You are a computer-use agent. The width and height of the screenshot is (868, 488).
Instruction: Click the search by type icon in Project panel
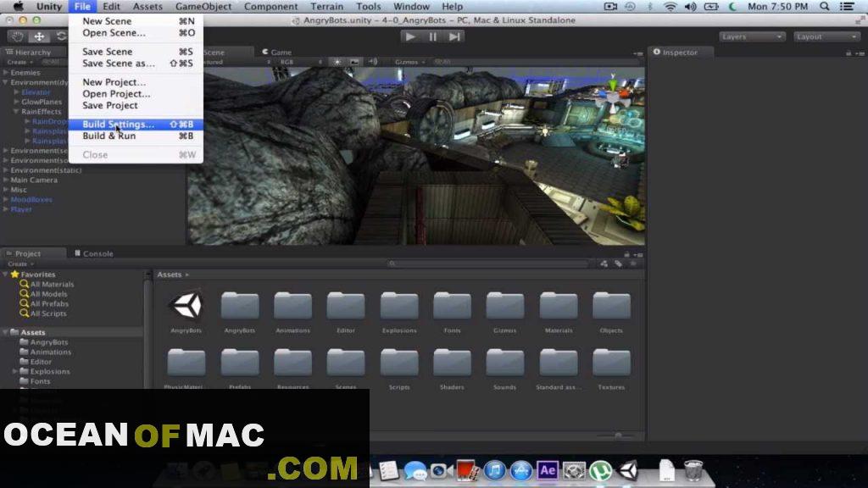(x=604, y=264)
